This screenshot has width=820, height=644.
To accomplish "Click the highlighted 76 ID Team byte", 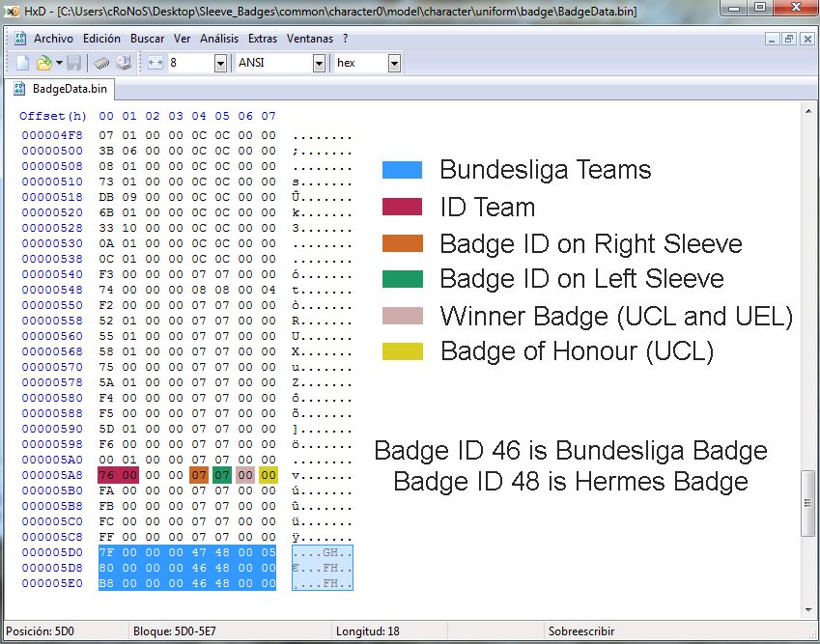I will coord(106,474).
